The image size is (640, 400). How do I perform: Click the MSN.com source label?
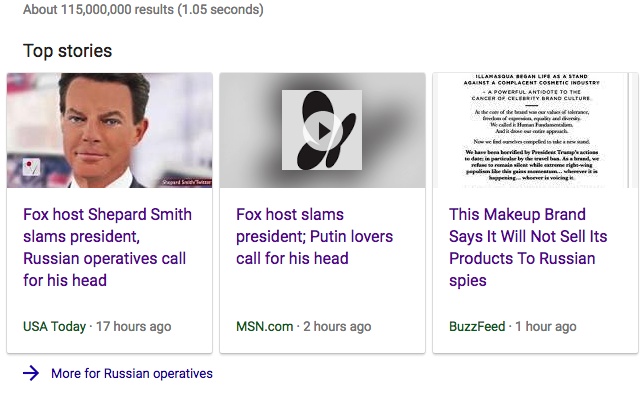pyautogui.click(x=264, y=326)
